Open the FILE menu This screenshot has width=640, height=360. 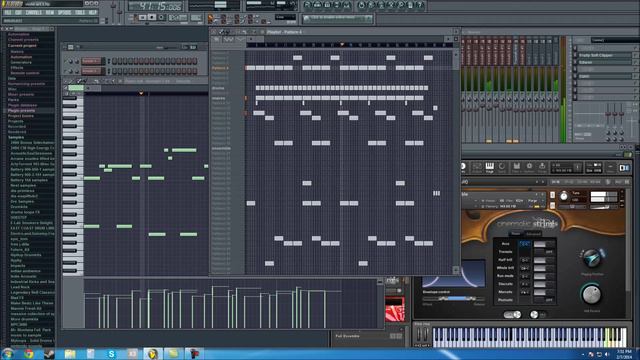coord(8,13)
